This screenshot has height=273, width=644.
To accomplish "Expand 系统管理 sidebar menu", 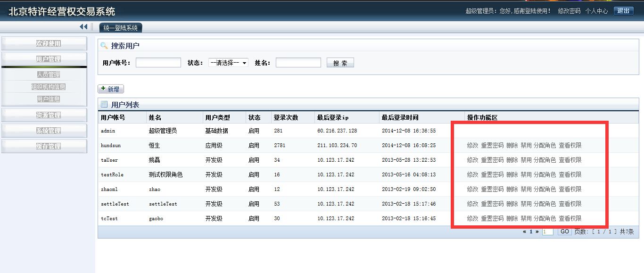I will [44, 131].
